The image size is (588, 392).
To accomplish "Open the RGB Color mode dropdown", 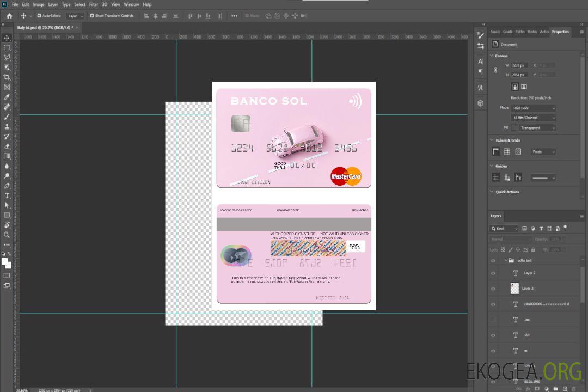I will [534, 108].
